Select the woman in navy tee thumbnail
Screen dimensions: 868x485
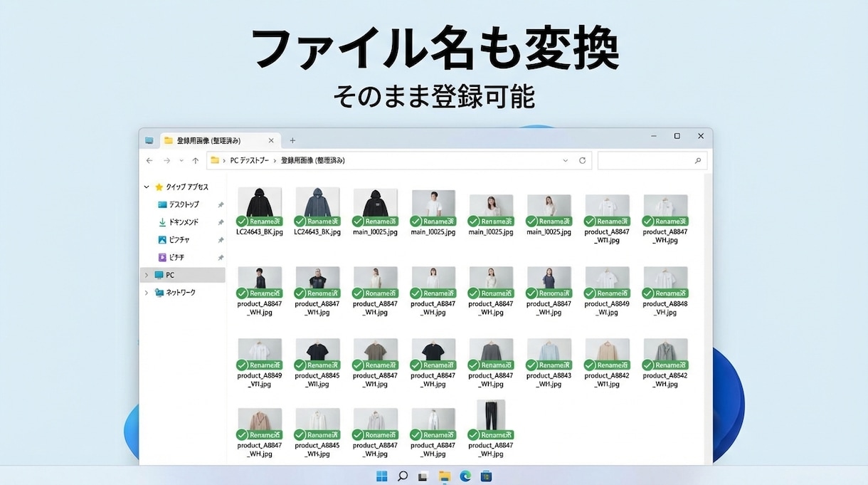pos(549,282)
